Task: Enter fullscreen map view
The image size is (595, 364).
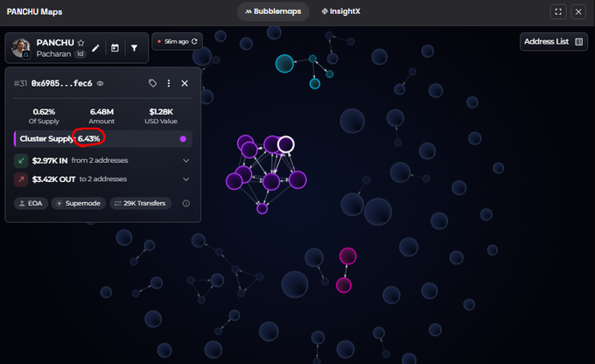Action: 558,11
